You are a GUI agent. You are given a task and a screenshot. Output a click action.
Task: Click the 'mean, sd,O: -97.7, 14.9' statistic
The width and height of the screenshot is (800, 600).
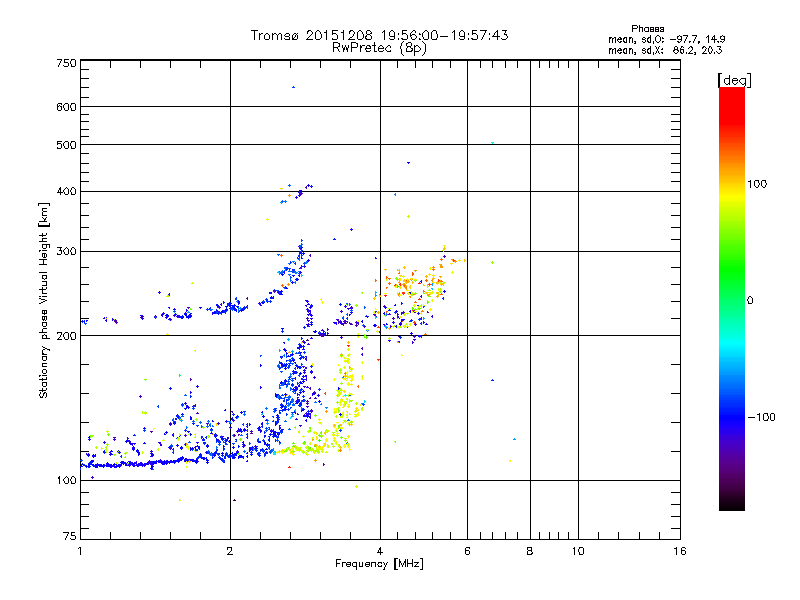click(666, 39)
